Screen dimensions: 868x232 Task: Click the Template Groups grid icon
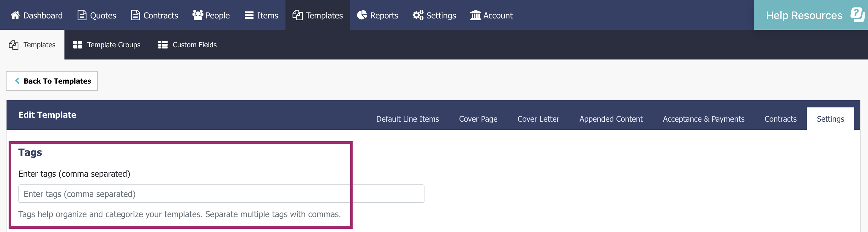78,45
